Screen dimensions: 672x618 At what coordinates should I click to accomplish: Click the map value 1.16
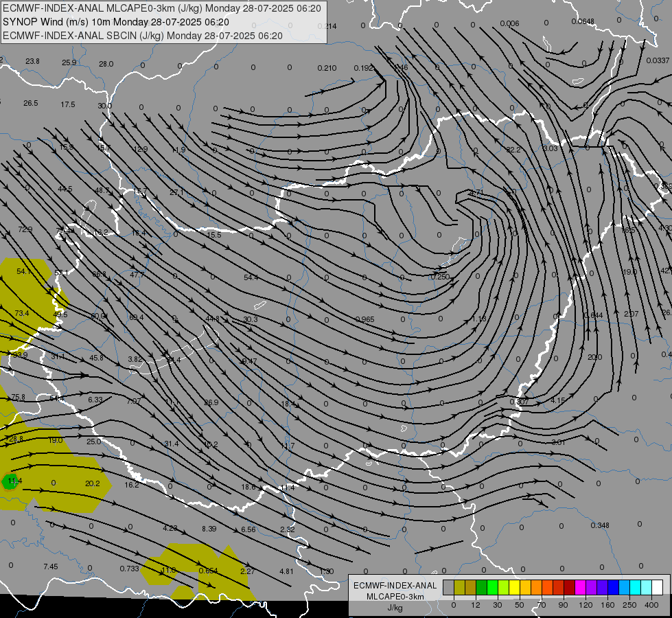click(479, 319)
